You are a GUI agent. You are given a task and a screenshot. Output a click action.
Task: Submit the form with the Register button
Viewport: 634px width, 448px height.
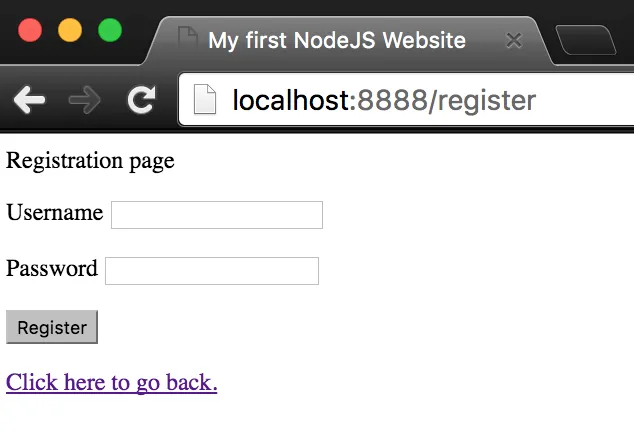[x=52, y=327]
